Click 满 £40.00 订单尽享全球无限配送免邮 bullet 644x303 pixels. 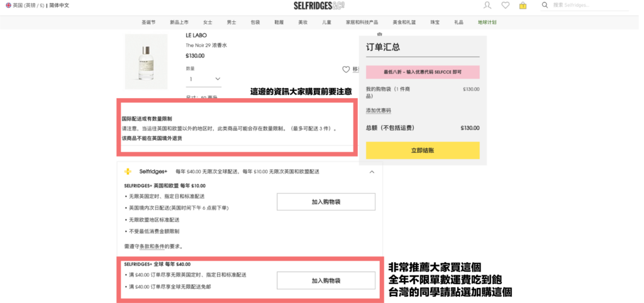(170, 286)
